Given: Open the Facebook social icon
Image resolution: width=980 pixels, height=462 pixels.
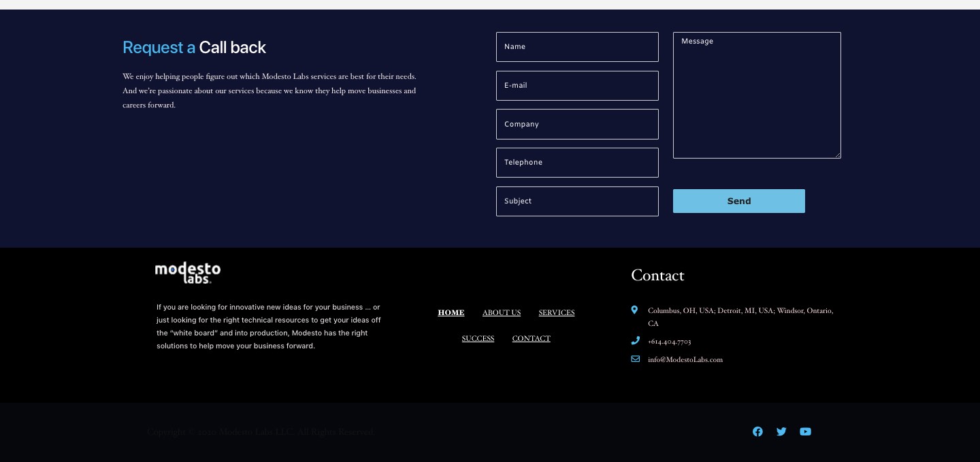Looking at the screenshot, I should coord(757,431).
